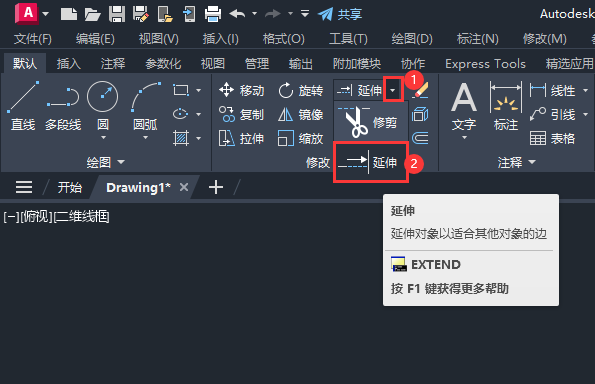Open the 延伸 flyout dropdown arrow
This screenshot has height=384, width=595.
393,90
